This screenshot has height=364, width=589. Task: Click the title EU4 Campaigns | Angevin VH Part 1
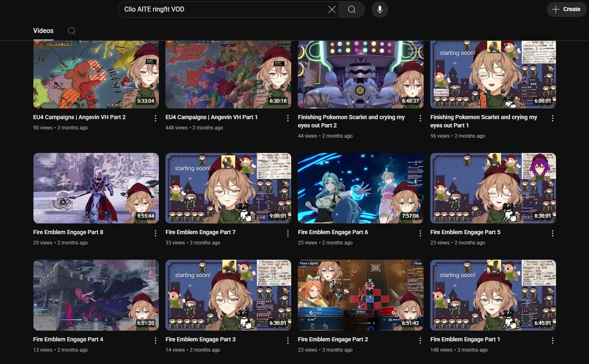pos(212,117)
